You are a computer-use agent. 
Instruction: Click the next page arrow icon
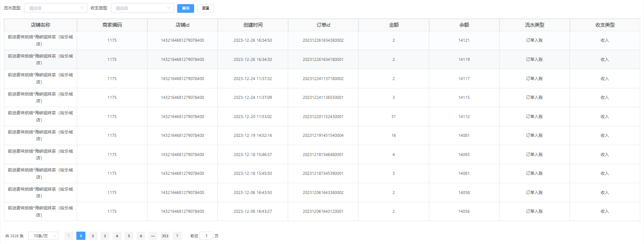point(177,236)
